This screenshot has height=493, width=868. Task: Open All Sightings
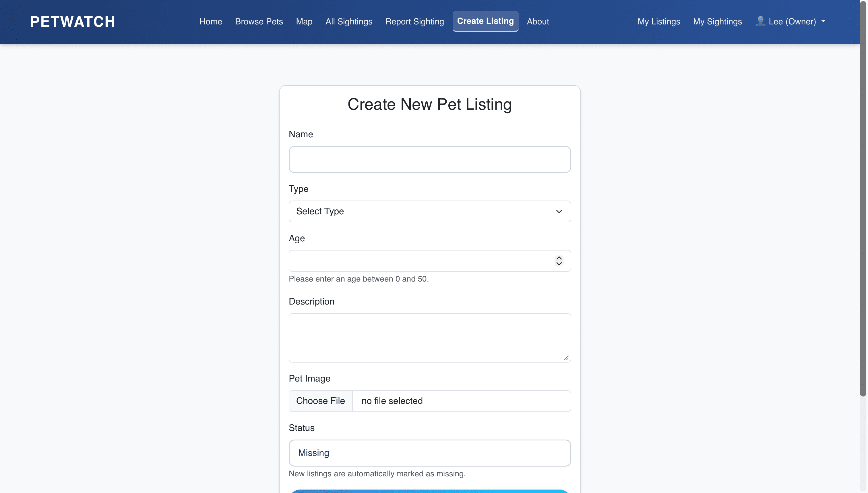(349, 21)
